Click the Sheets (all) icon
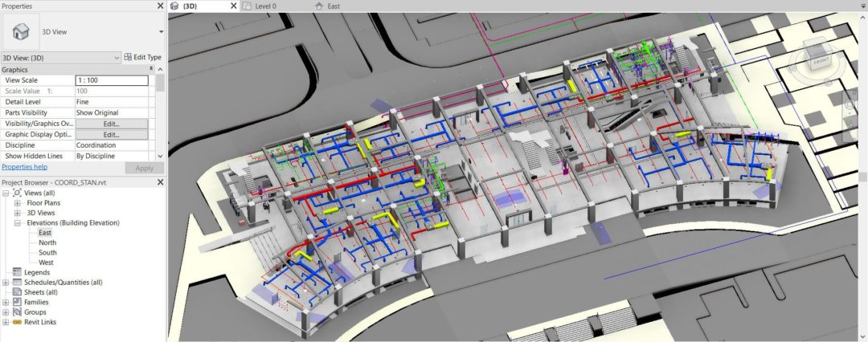The image size is (868, 342). pyautogui.click(x=17, y=292)
